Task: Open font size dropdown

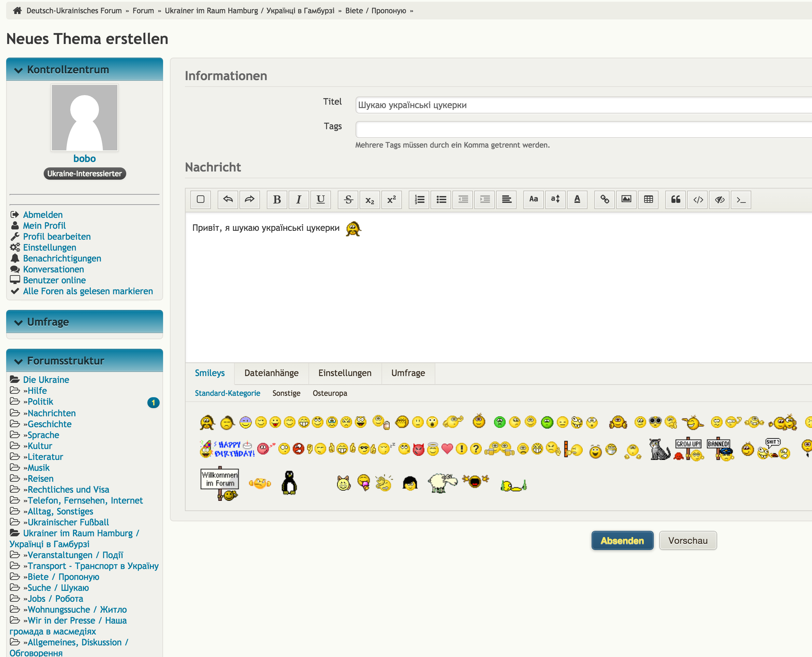Action: tap(555, 199)
